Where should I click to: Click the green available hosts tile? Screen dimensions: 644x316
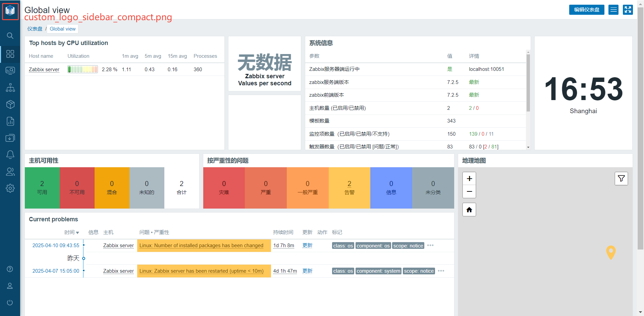(42, 188)
